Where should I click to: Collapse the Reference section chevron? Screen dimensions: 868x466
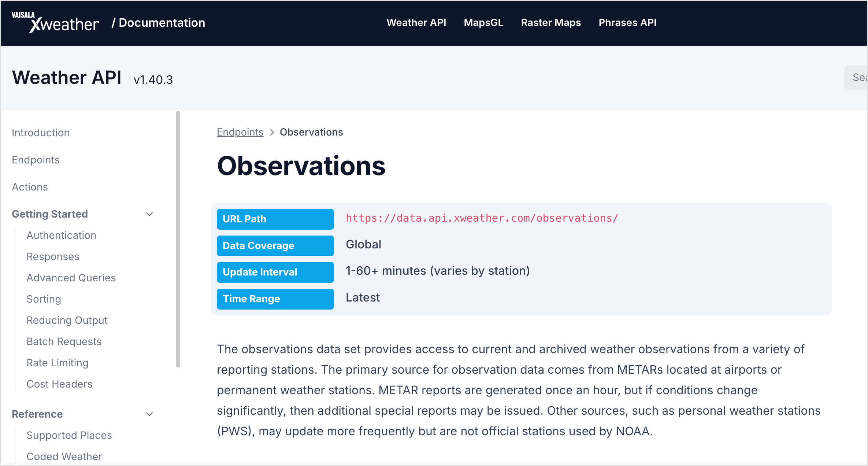point(149,414)
